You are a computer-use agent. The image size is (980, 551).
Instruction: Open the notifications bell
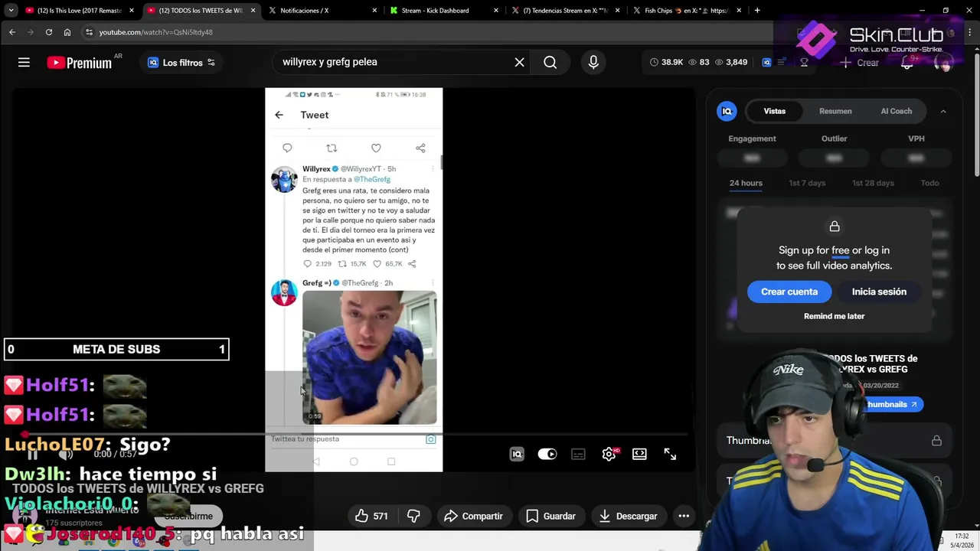click(906, 63)
